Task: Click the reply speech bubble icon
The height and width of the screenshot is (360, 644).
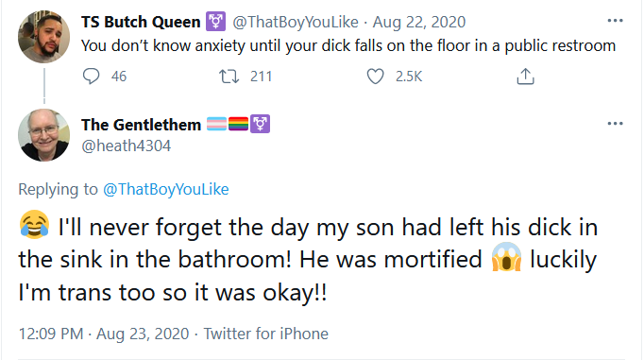Action: coord(91,76)
